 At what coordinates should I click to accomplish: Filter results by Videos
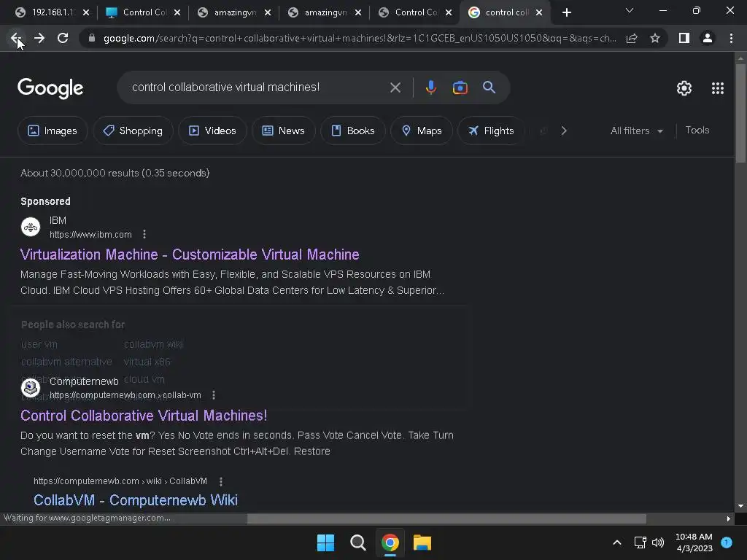click(x=212, y=131)
